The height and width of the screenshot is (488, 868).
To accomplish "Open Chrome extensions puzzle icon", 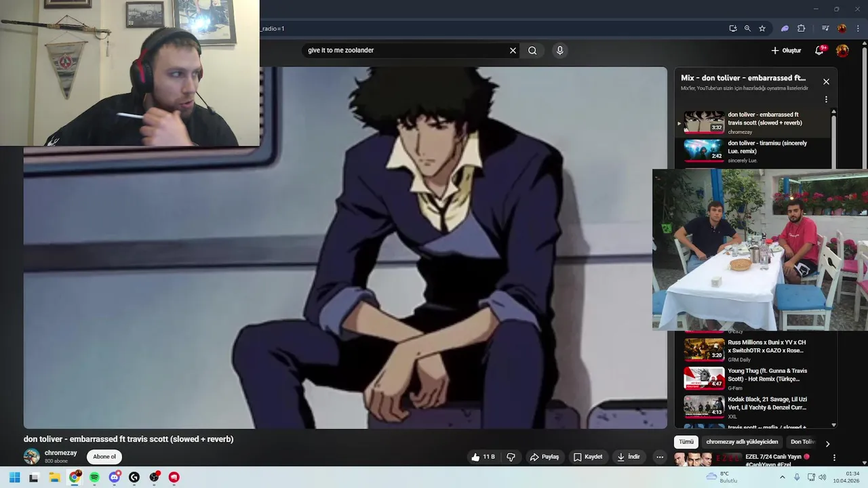I will coord(802,28).
